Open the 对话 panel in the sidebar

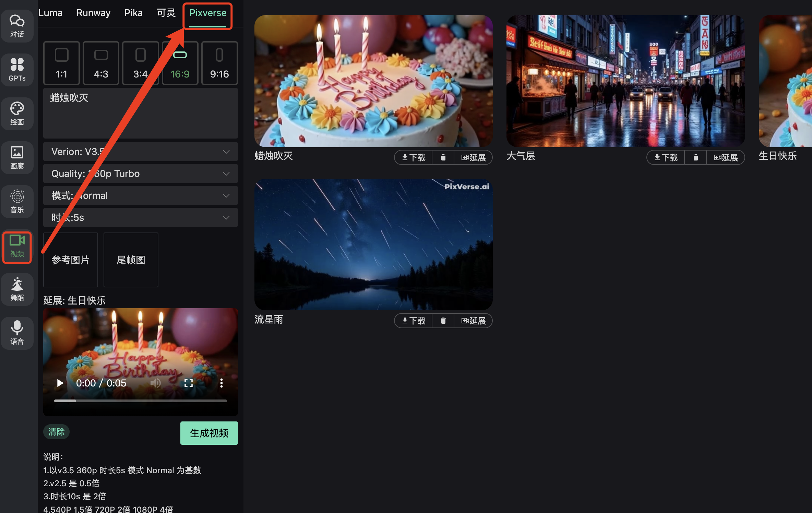point(17,26)
